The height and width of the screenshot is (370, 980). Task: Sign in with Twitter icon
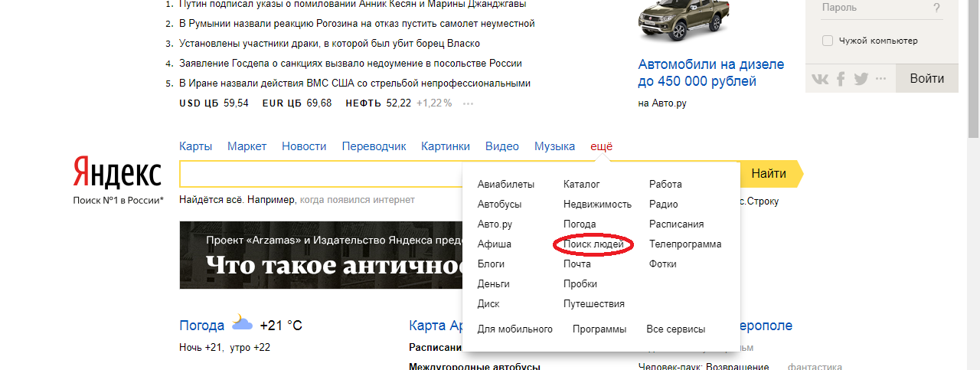[861, 79]
